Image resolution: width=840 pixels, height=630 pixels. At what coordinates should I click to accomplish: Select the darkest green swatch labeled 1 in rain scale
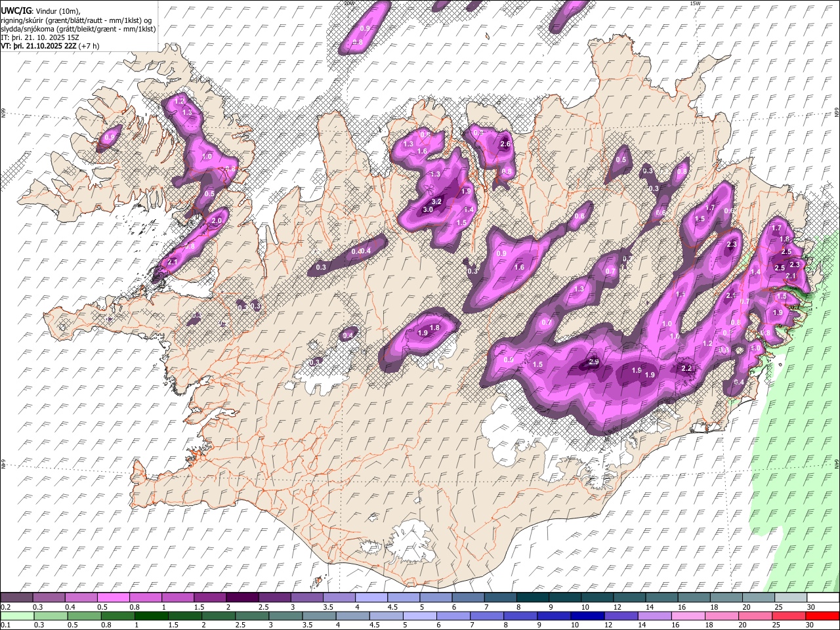152,616
